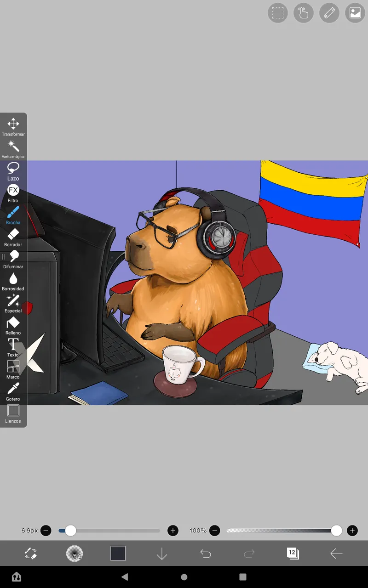Open the layers panel showing 12

(293, 553)
